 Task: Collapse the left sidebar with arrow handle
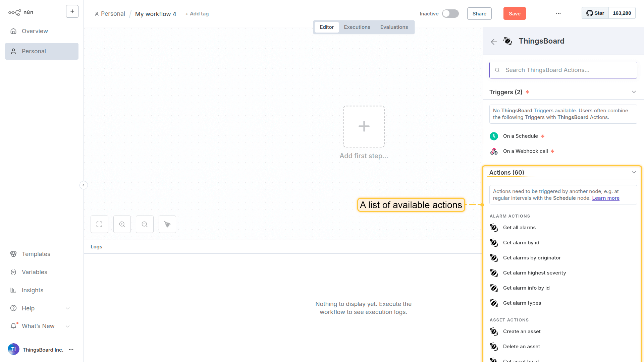click(84, 185)
